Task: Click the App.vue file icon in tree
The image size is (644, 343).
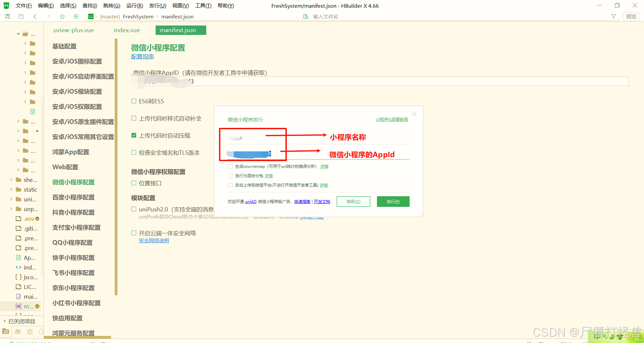Action: point(18,258)
